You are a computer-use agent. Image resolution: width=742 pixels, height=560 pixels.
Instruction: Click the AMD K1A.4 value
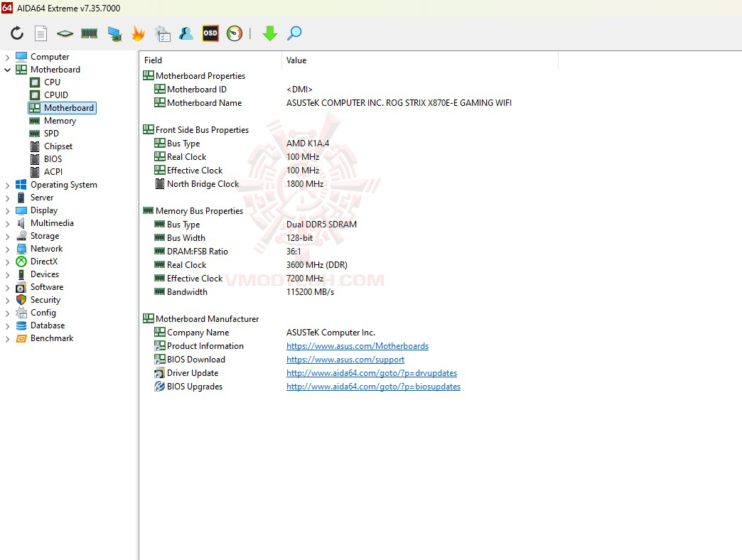(x=308, y=144)
